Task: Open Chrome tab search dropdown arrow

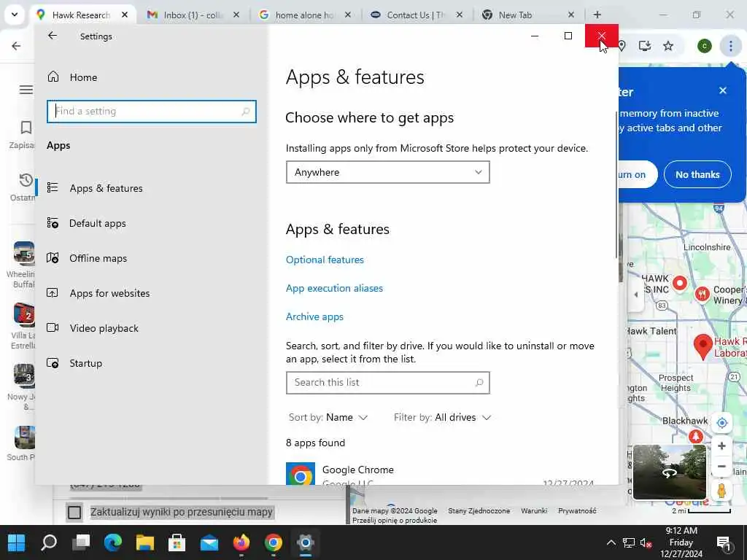Action: (x=15, y=15)
